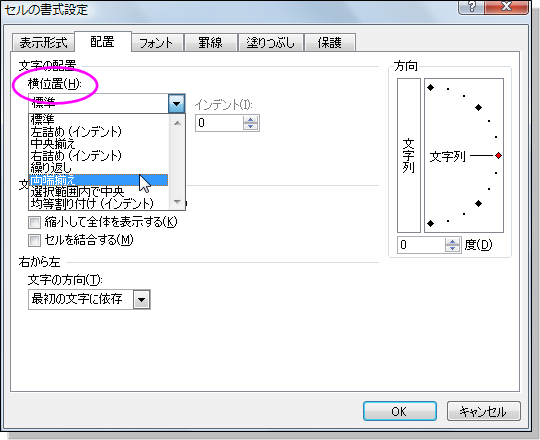Click the help question mark icon
Screen dimensions: 540x440
[x=471, y=6]
